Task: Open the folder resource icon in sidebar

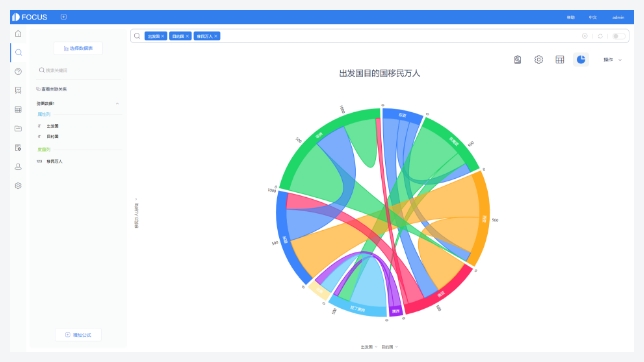Action: [x=18, y=129]
